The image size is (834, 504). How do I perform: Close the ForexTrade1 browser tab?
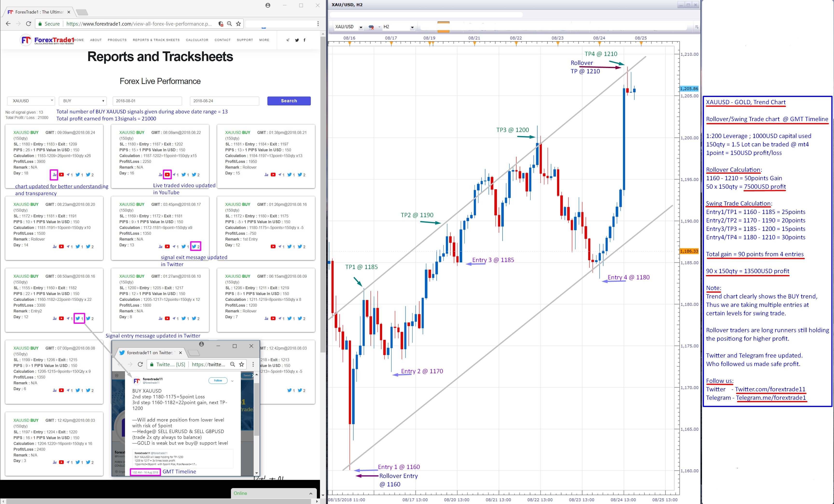[69, 12]
